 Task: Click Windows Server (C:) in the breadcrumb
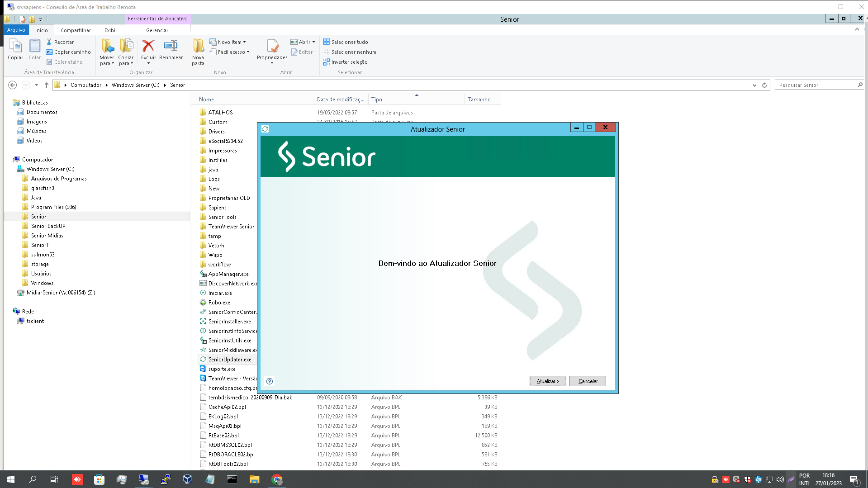(136, 85)
